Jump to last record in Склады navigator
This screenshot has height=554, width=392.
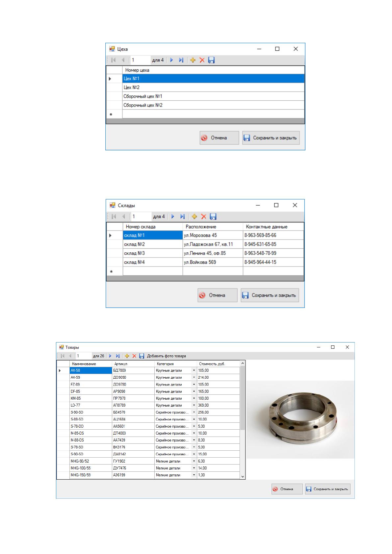point(182,216)
